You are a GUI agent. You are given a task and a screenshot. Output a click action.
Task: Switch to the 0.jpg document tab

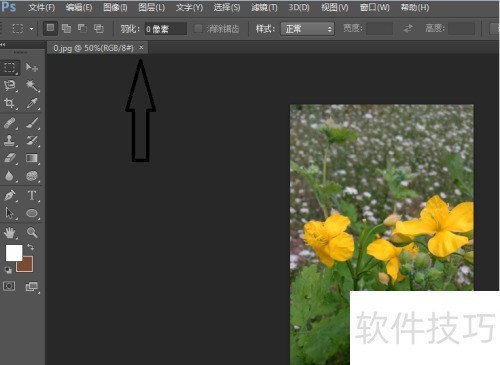coord(93,48)
